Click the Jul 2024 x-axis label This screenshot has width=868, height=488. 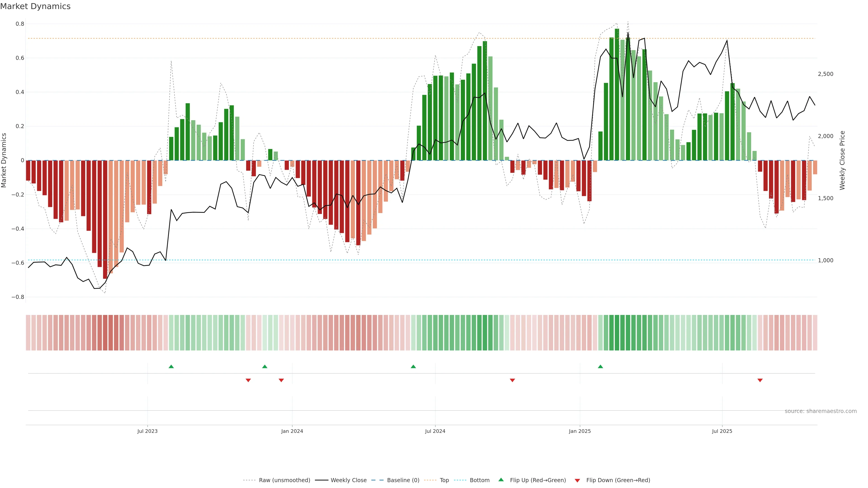[435, 431]
